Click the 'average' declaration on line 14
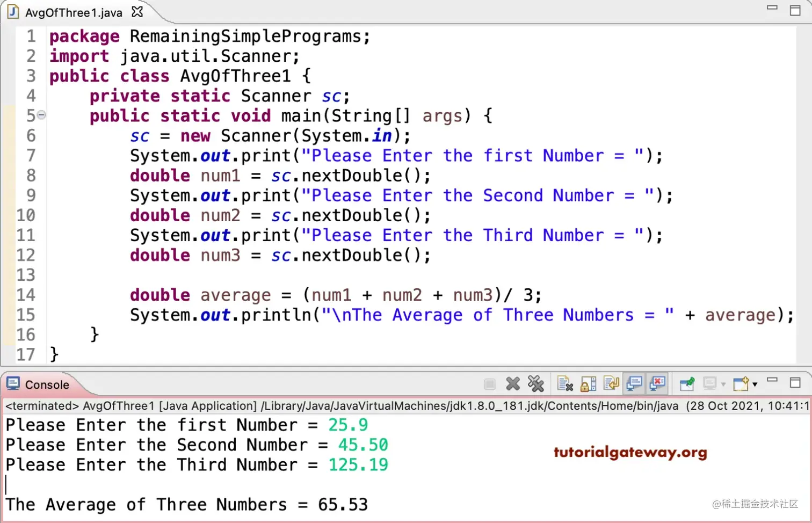This screenshot has width=812, height=523. (236, 295)
